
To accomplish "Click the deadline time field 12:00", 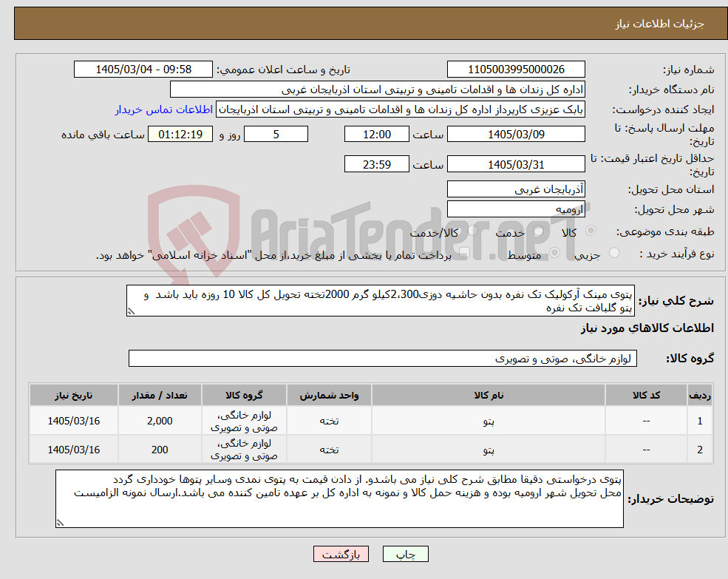I will 376,135.
